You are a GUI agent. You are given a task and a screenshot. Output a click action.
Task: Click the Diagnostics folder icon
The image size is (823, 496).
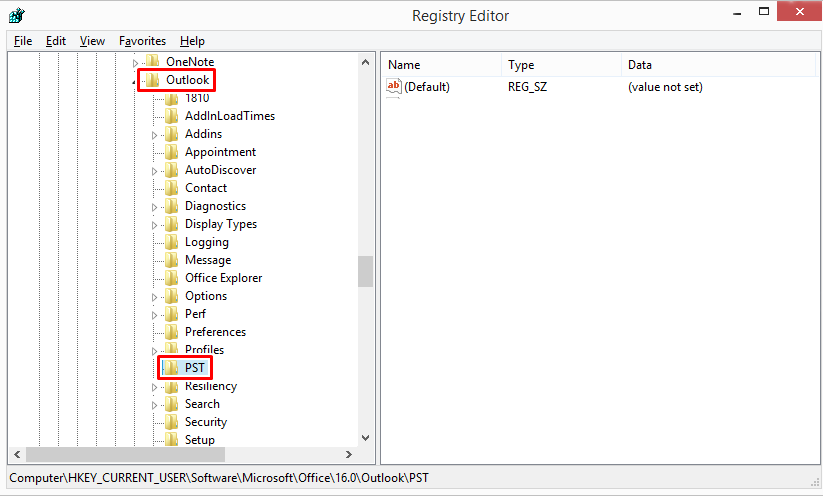[172, 206]
